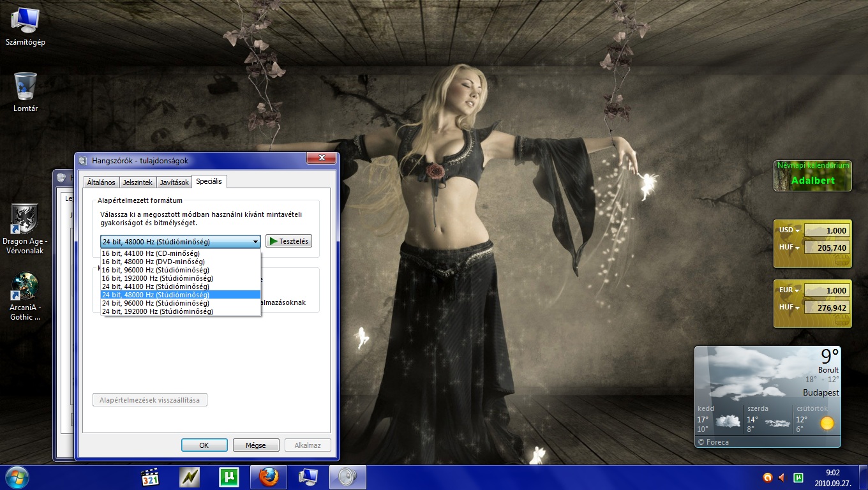Click the Borult weather condition text
Screen dimensions: 868x490
828,370
